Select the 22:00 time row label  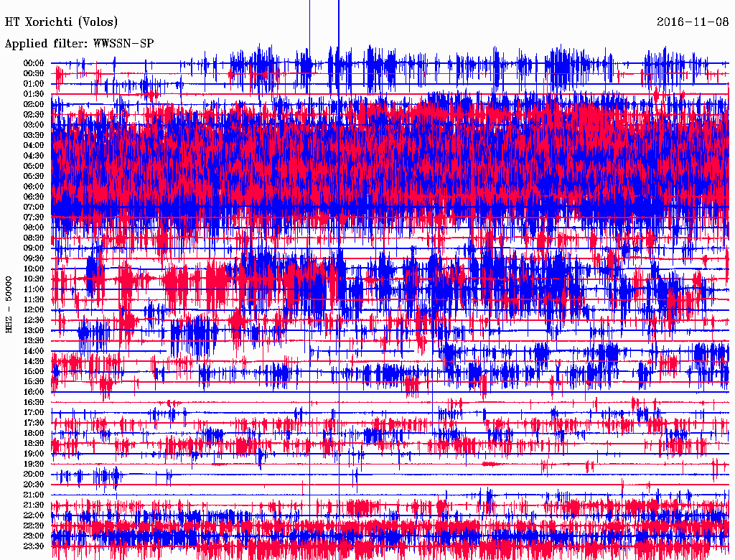[x=34, y=515]
